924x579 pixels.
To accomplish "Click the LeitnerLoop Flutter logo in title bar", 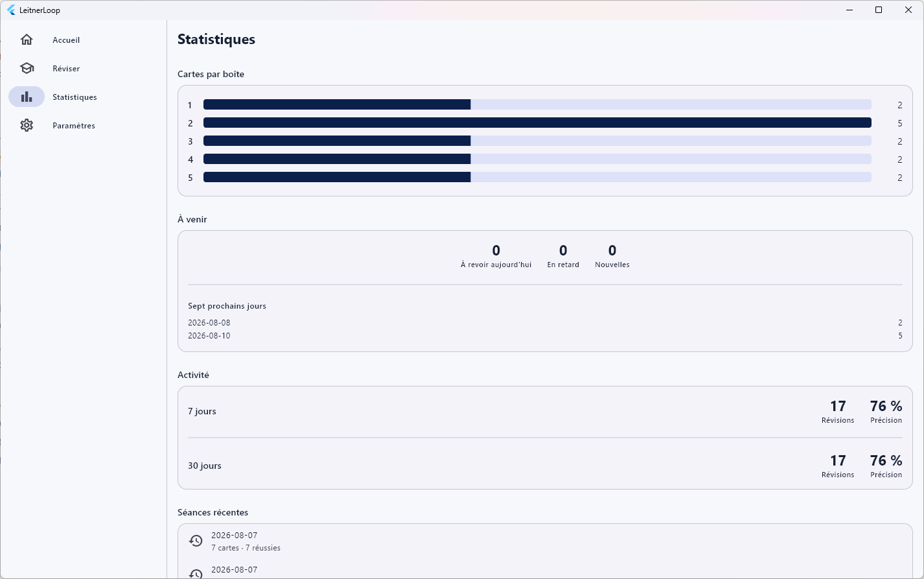I will (11, 10).
